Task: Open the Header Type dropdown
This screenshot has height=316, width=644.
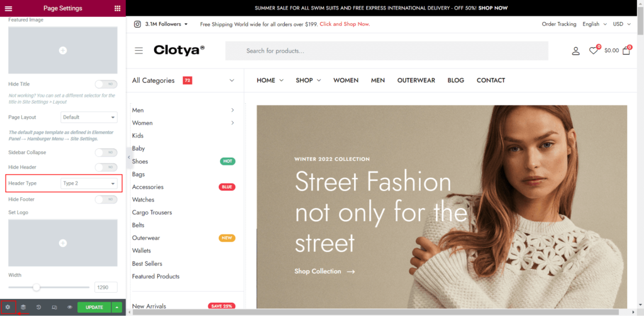Action: [x=89, y=183]
